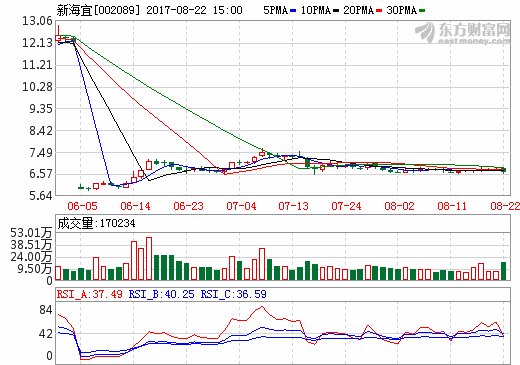
Task: Click the black 10PMA legend color dash
Action: pyautogui.click(x=336, y=11)
